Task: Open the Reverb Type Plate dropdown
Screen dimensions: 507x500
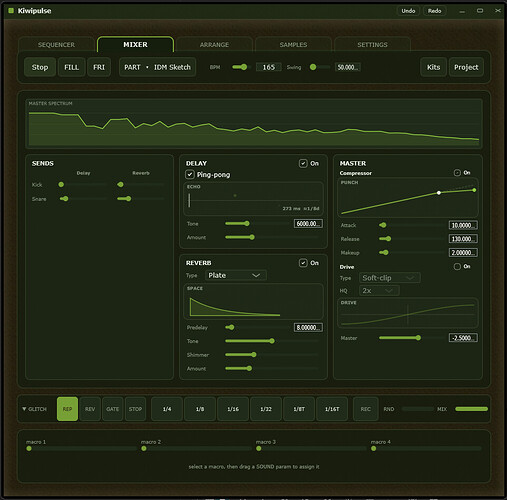Action: 236,275
